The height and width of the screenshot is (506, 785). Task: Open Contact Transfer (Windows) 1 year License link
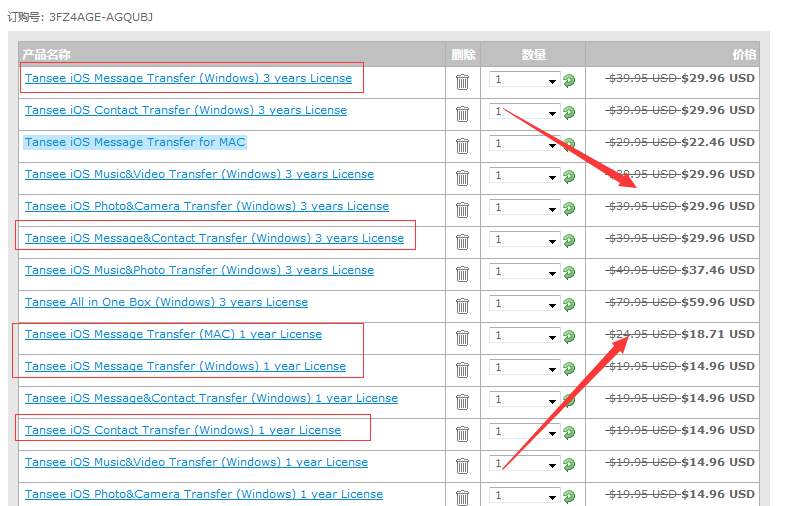click(183, 430)
